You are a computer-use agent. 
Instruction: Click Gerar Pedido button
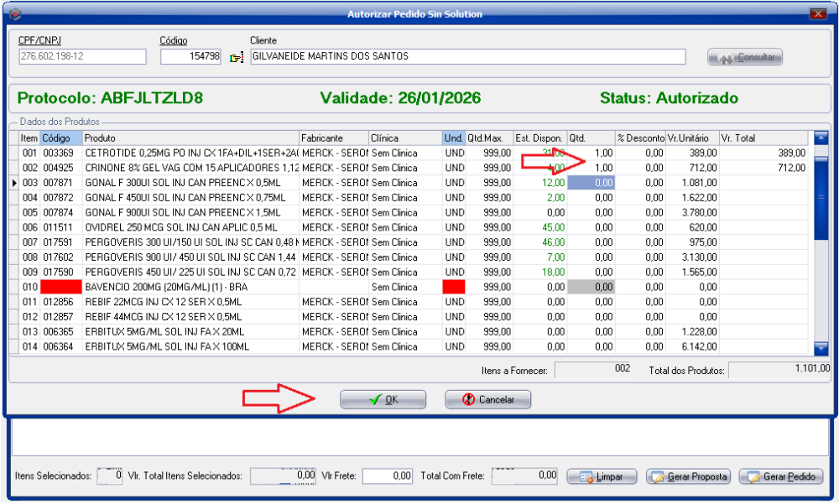pos(781,476)
